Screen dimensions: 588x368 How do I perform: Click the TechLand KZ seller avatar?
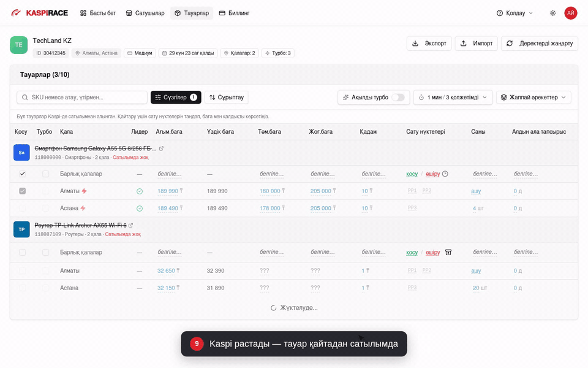19,45
